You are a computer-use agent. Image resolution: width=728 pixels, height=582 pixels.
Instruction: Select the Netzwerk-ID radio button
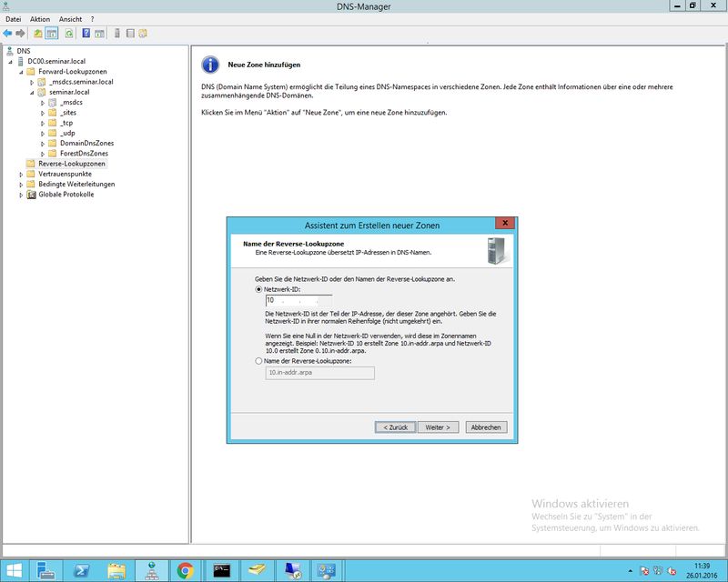pyautogui.click(x=259, y=288)
